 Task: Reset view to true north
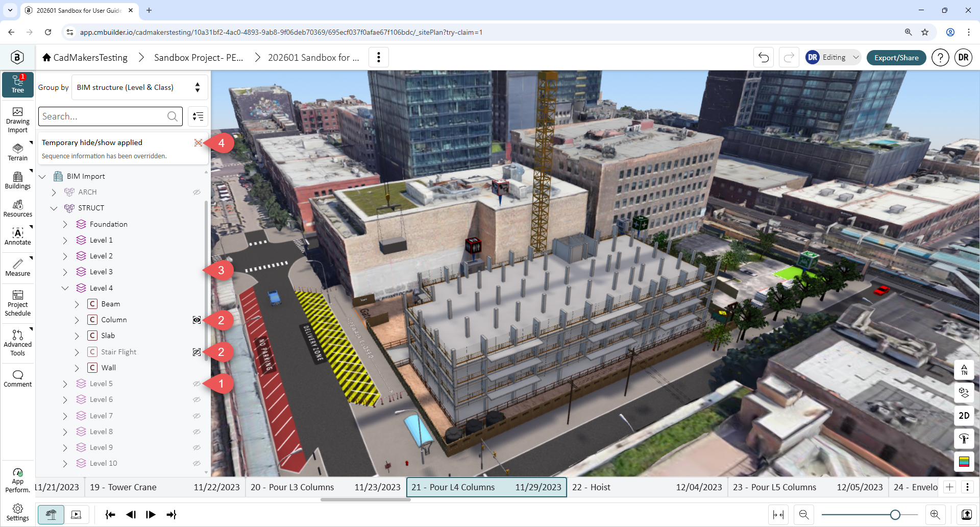click(964, 369)
